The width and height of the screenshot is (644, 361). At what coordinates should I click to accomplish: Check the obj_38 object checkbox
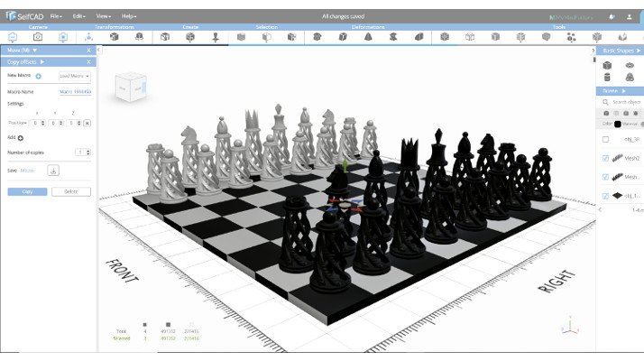point(605,139)
